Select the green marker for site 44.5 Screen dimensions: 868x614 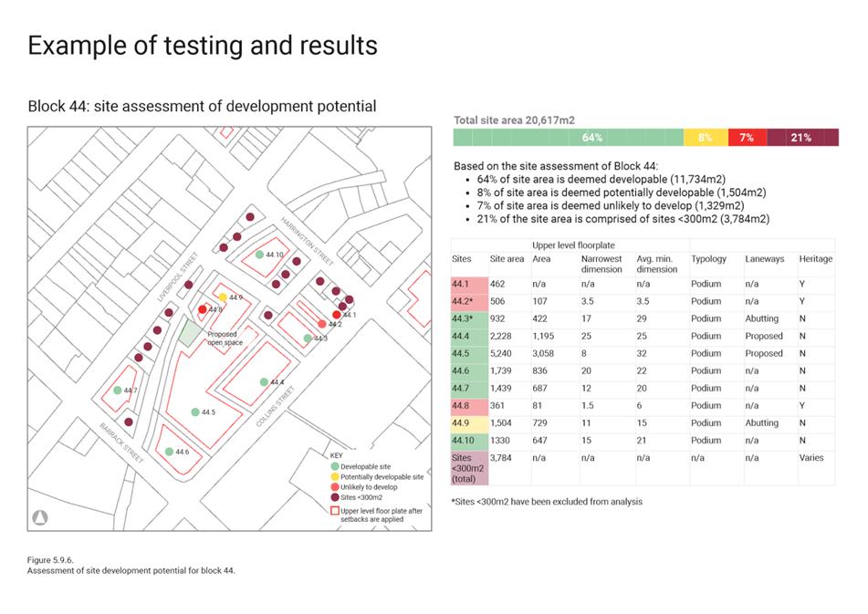(x=195, y=412)
